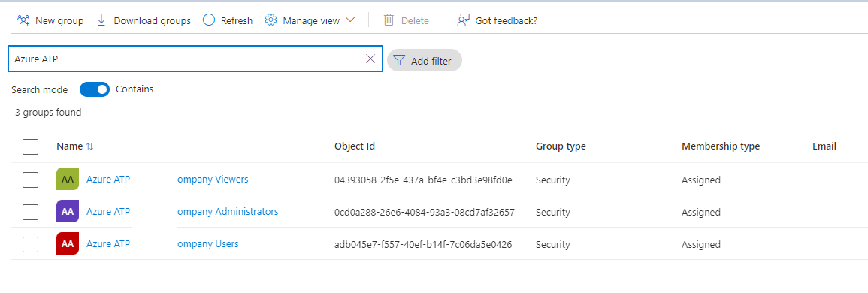Click the Got feedback person icon
Screen dimensions: 868x293
click(463, 20)
